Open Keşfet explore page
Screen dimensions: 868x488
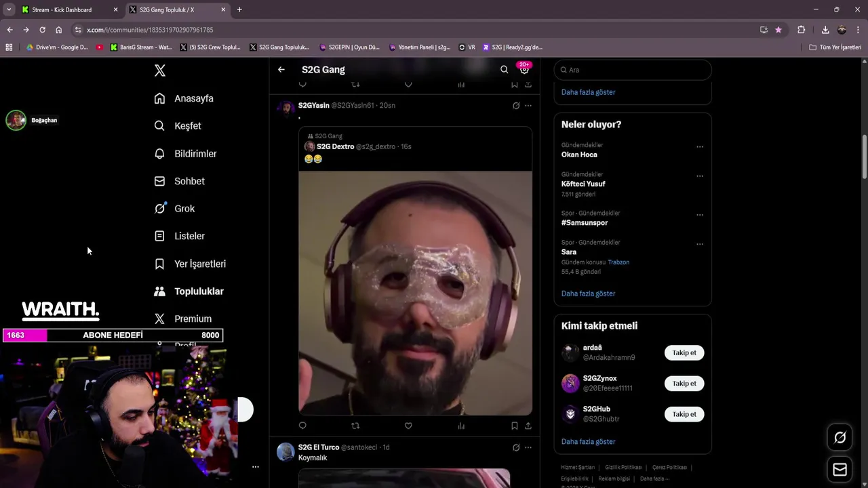(178, 126)
